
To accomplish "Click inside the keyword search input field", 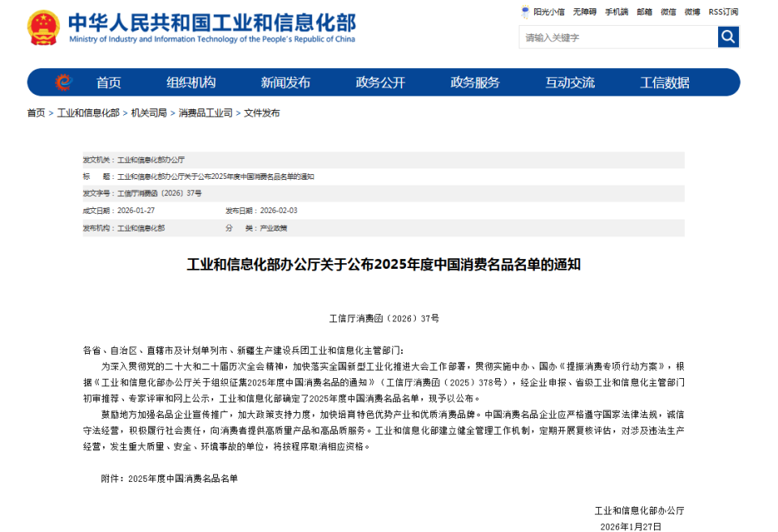I will coord(616,36).
